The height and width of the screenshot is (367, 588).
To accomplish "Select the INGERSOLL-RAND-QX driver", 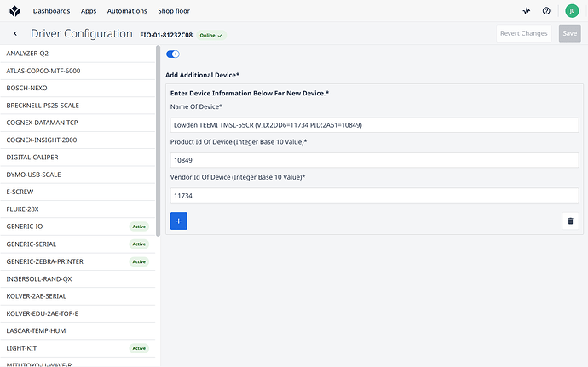I will [78, 279].
